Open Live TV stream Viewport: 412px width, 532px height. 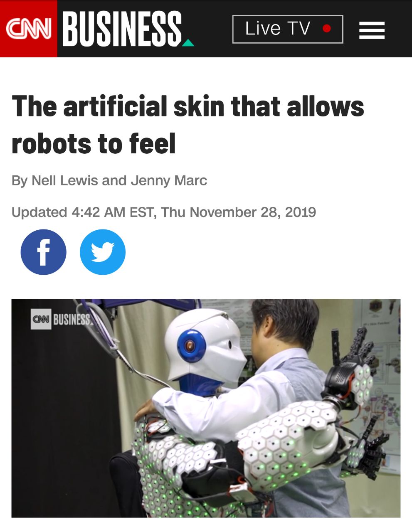(288, 29)
